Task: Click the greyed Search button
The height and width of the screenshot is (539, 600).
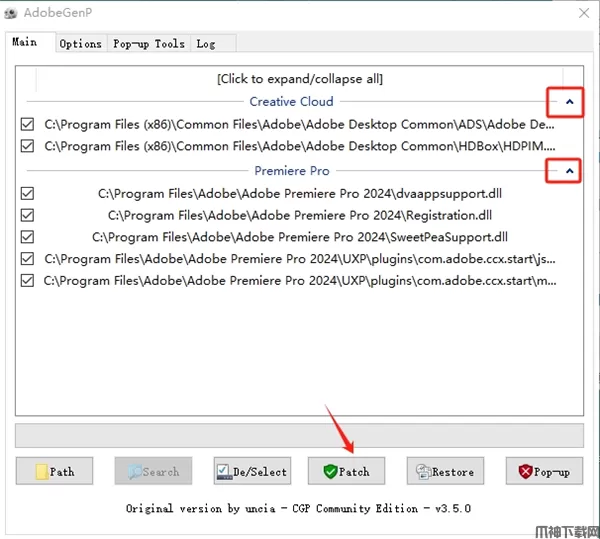Action: point(153,471)
